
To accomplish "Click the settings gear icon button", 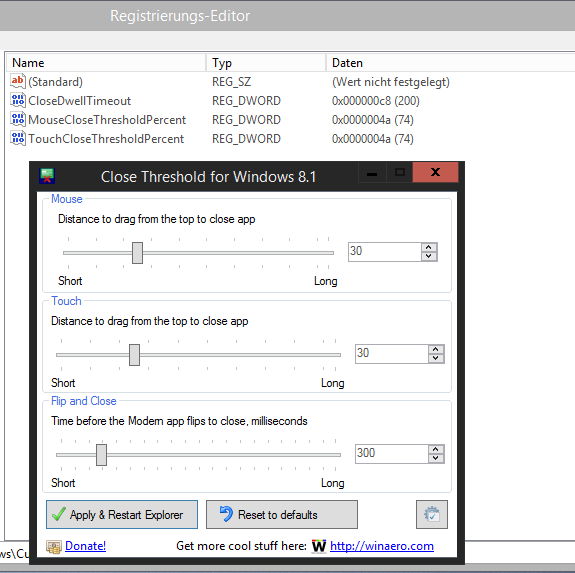I will pos(432,514).
